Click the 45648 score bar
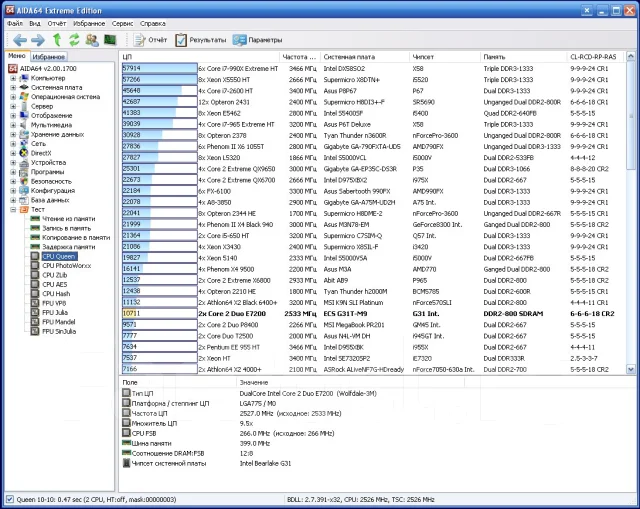Viewport: 640px width, 509px height. tap(160, 91)
